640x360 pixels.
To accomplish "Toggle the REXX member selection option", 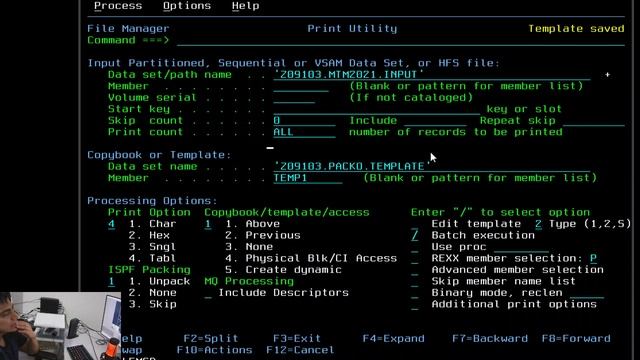I will [x=415, y=258].
